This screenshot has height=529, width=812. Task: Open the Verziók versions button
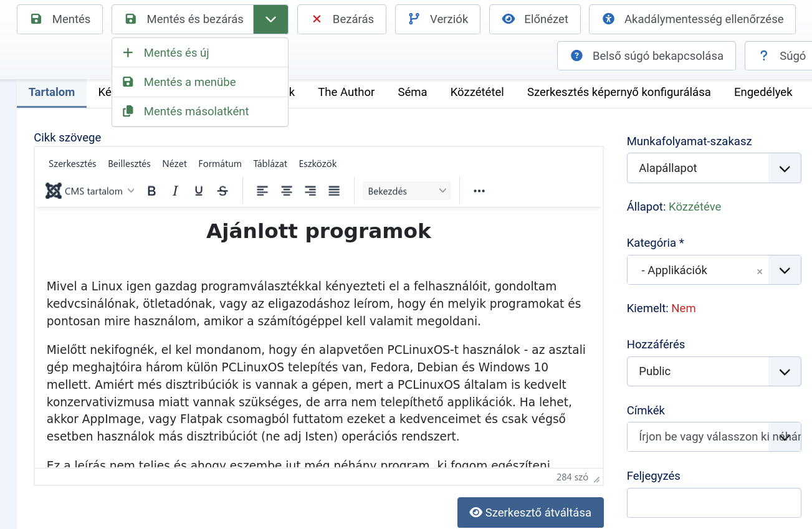(438, 19)
